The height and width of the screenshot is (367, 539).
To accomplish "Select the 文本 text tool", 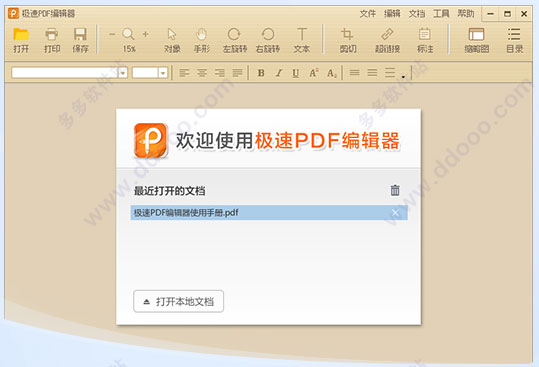I will [x=301, y=40].
